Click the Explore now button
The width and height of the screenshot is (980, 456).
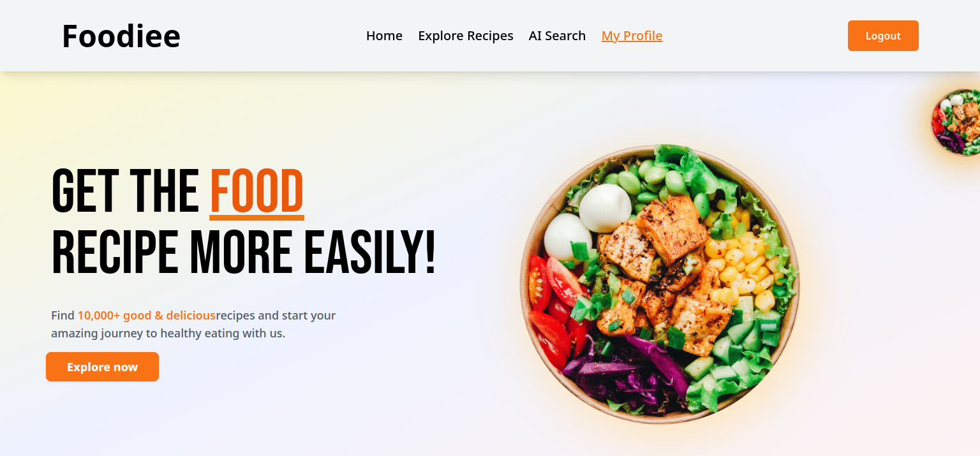[x=102, y=367]
